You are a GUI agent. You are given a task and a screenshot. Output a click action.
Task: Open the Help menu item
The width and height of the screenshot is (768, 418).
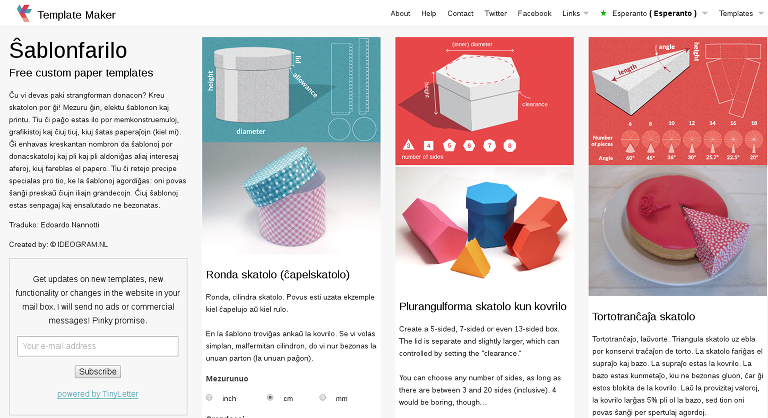(429, 13)
